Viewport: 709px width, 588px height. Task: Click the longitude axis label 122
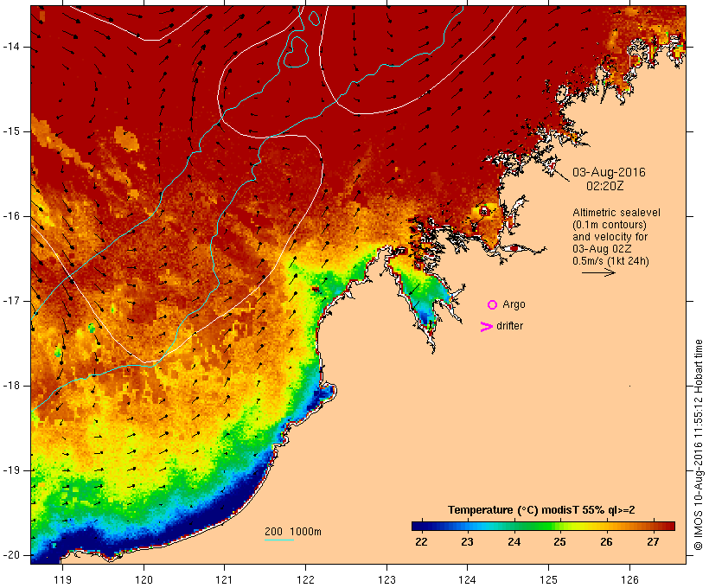(x=305, y=580)
